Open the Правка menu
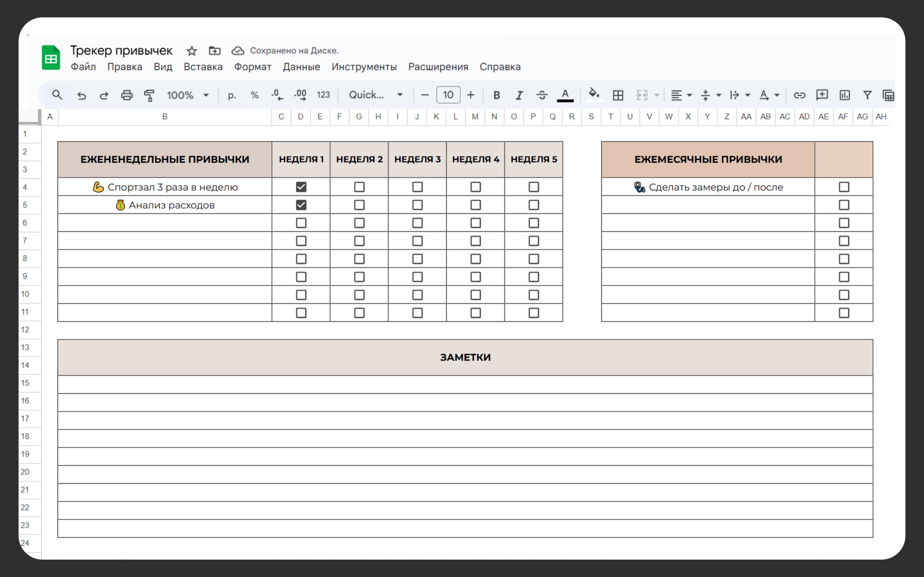Viewport: 924px width, 577px height. [x=125, y=67]
